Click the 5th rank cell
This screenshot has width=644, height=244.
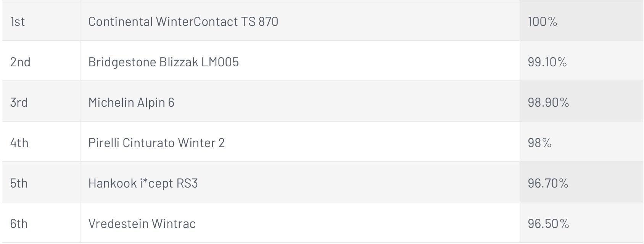[x=41, y=182]
